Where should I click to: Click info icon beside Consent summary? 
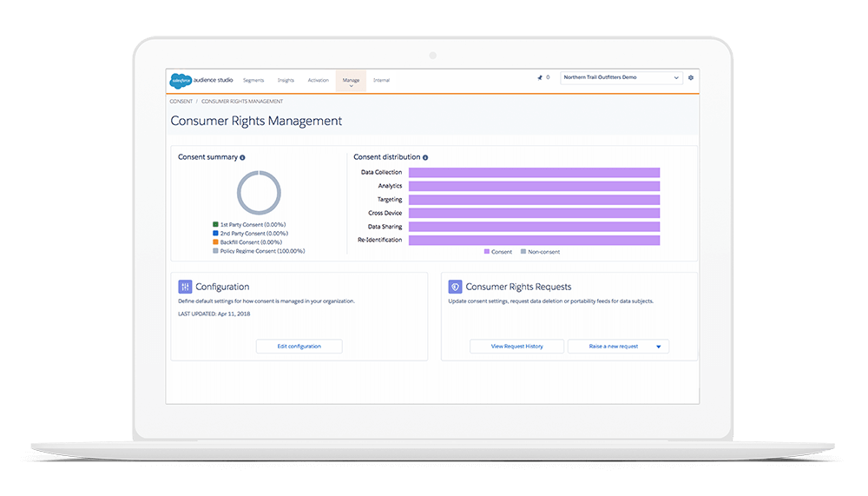[x=242, y=157]
